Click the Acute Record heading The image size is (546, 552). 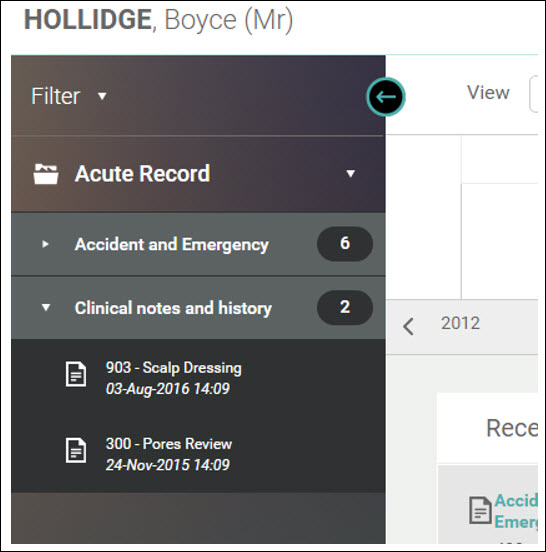tap(143, 174)
